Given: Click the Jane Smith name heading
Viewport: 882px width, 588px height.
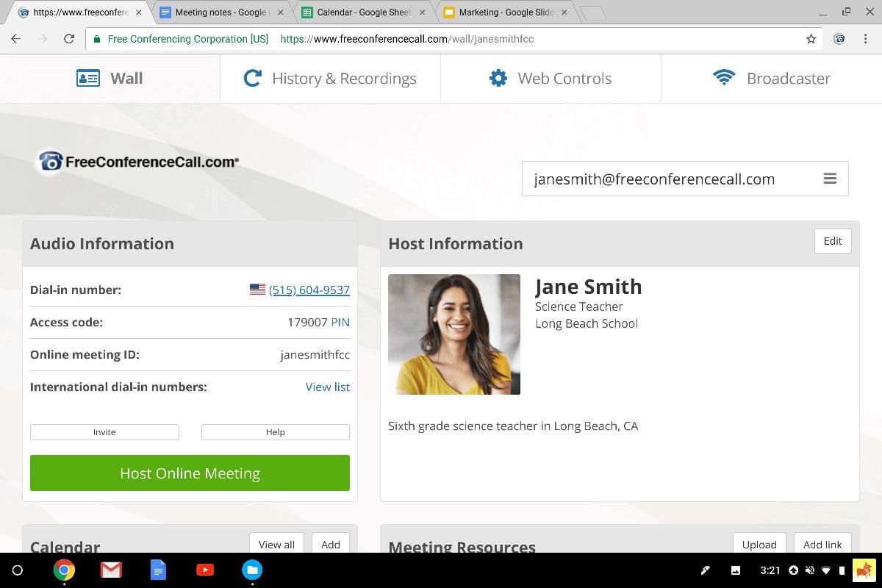Looking at the screenshot, I should click(588, 287).
